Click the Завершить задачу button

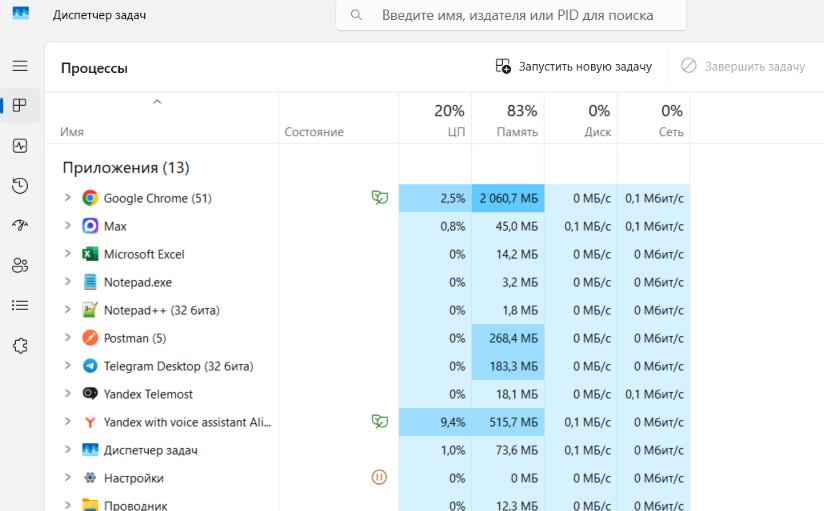(x=743, y=67)
